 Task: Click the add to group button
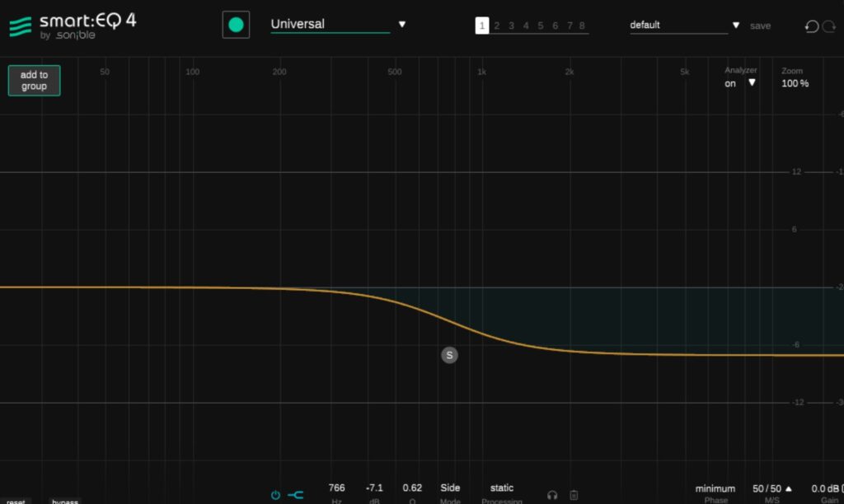click(34, 81)
